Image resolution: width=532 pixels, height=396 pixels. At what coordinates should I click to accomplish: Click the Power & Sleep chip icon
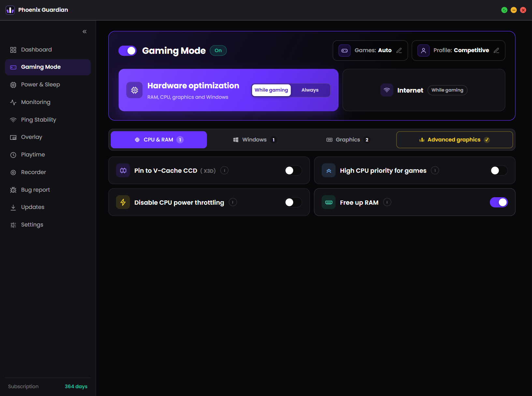[13, 85]
